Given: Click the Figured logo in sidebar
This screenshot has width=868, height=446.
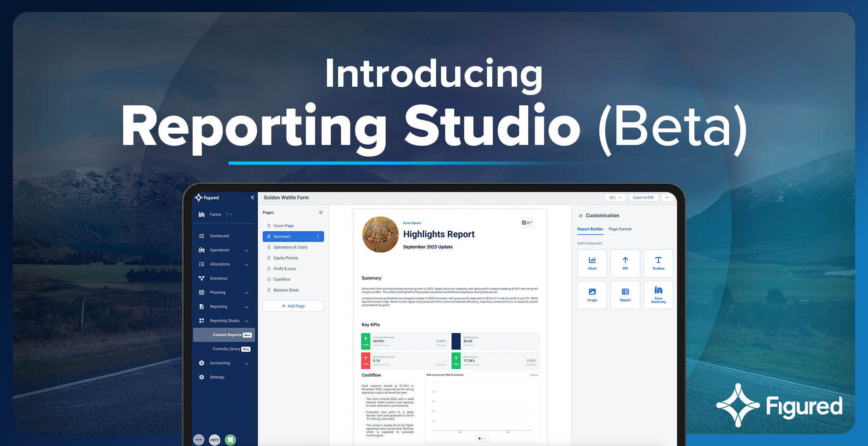Looking at the screenshot, I should point(207,197).
